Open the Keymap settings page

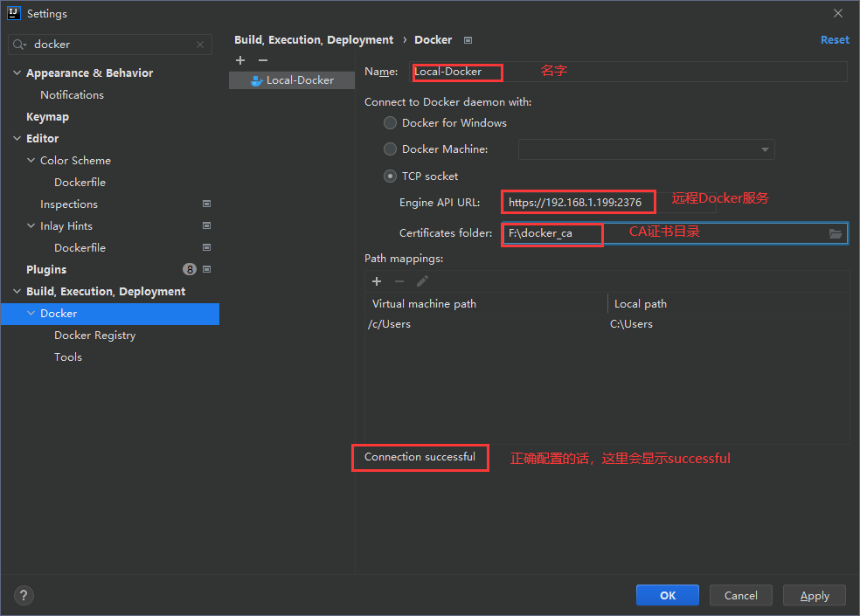[x=48, y=117]
